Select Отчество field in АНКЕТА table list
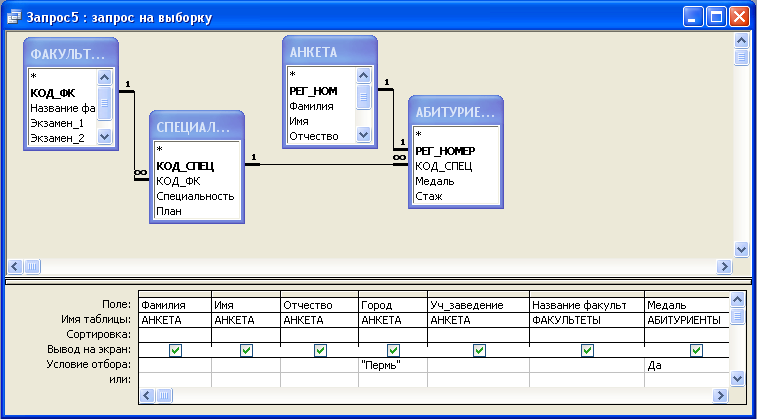The width and height of the screenshot is (757, 419). click(322, 136)
